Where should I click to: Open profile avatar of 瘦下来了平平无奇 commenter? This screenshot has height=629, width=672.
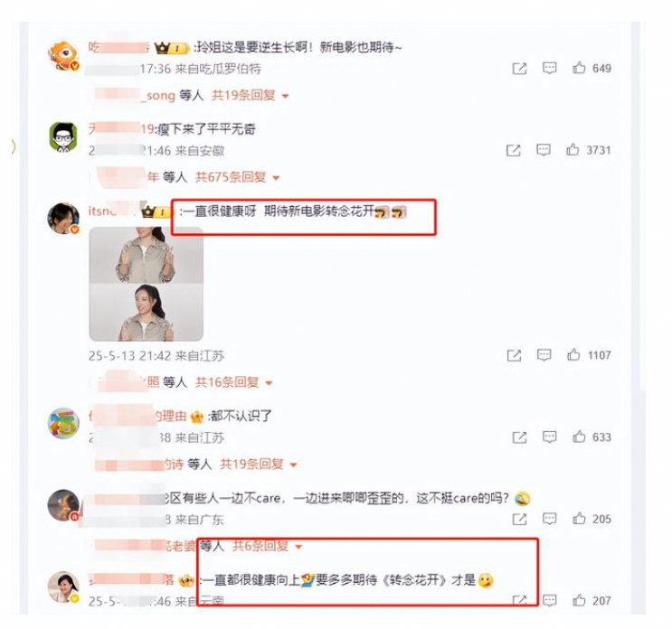point(63,137)
